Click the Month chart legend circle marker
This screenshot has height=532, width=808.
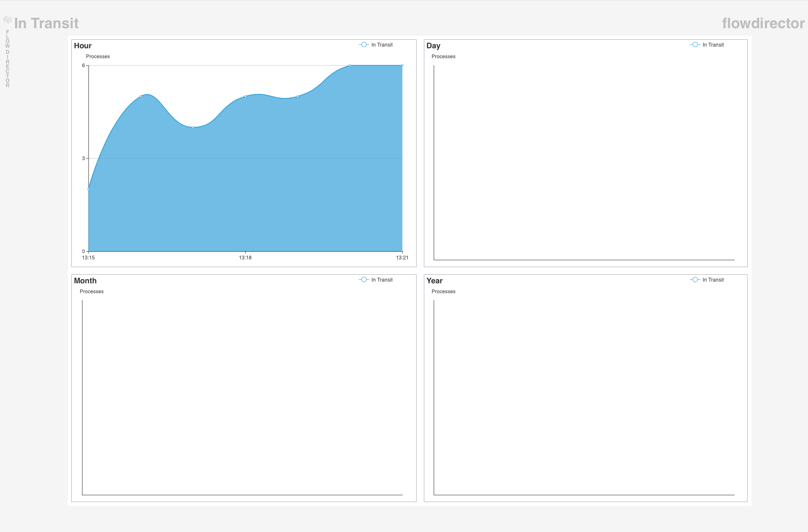tap(364, 280)
